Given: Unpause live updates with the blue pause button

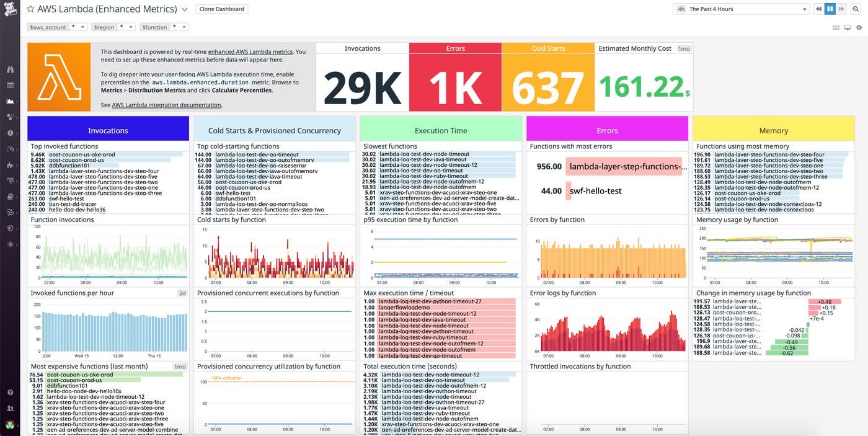Looking at the screenshot, I should pyautogui.click(x=830, y=9).
